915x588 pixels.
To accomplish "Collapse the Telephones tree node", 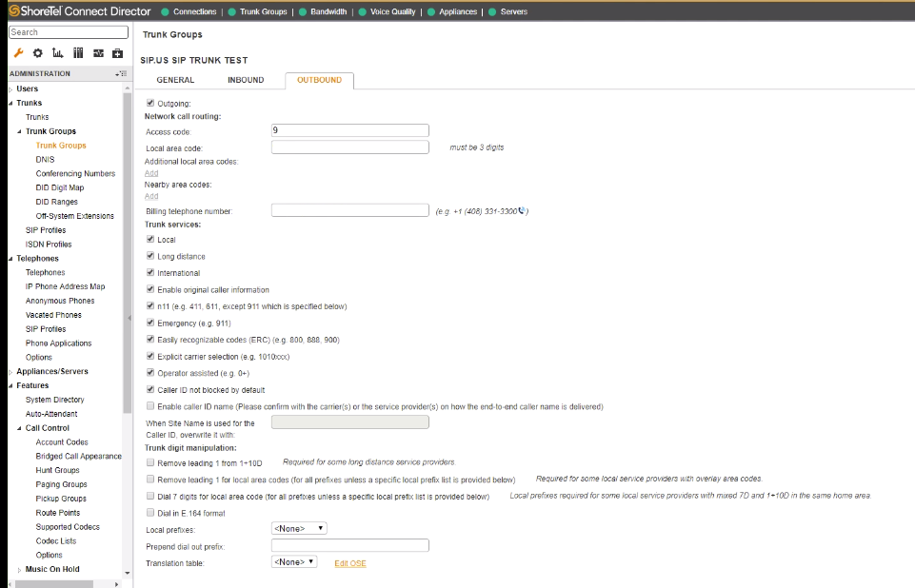I will pos(11,259).
